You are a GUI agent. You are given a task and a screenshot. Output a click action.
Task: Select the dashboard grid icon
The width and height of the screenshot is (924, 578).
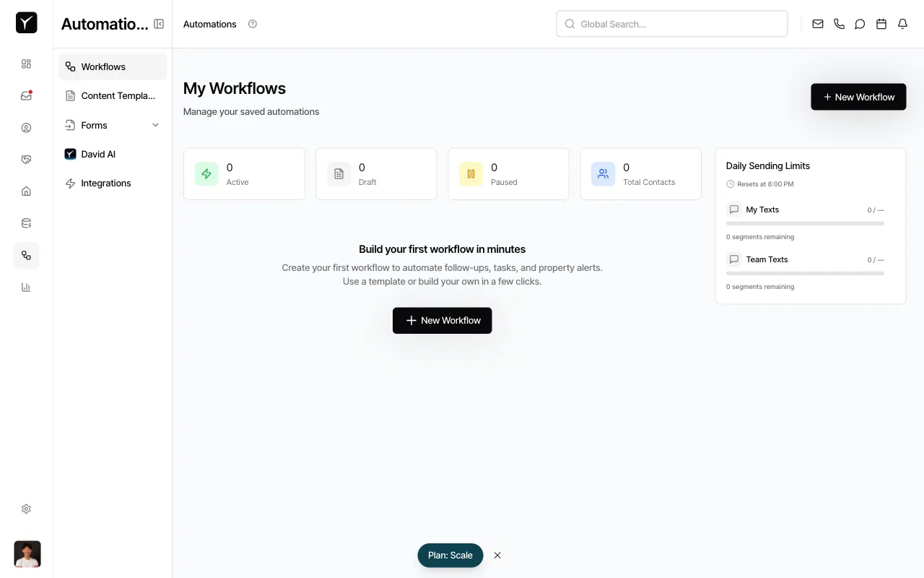(26, 64)
